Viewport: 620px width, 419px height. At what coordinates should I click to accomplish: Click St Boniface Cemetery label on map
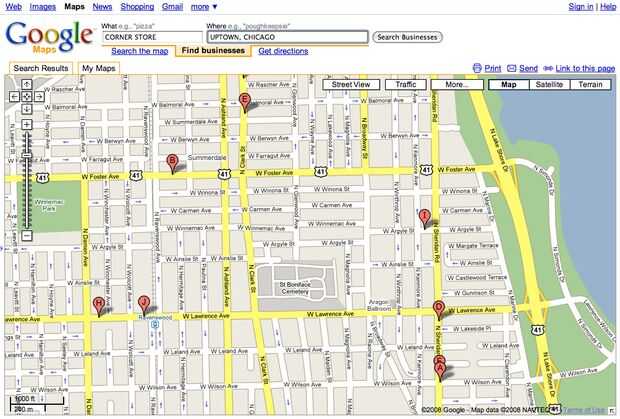pyautogui.click(x=295, y=288)
